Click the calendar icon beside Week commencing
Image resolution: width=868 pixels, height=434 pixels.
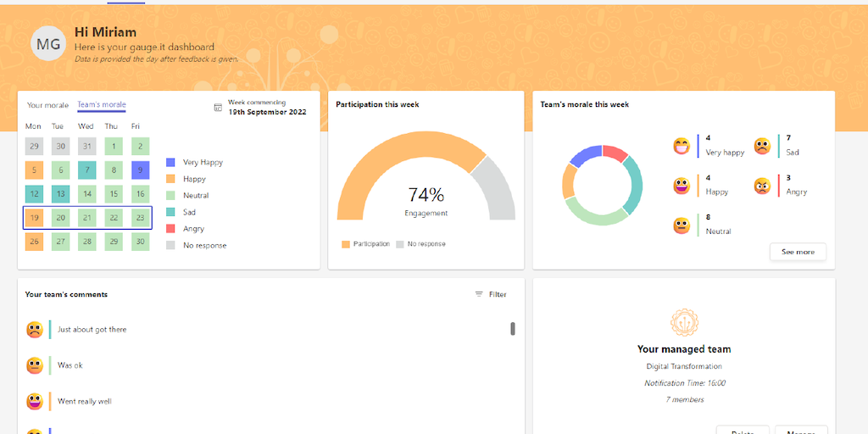pos(218,108)
